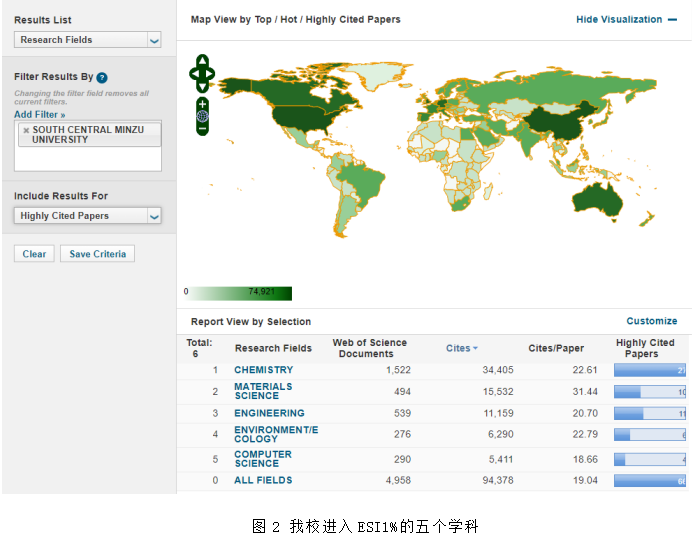Open the COMPUTER SCIENCE research field
692x536 pixels.
(x=263, y=459)
